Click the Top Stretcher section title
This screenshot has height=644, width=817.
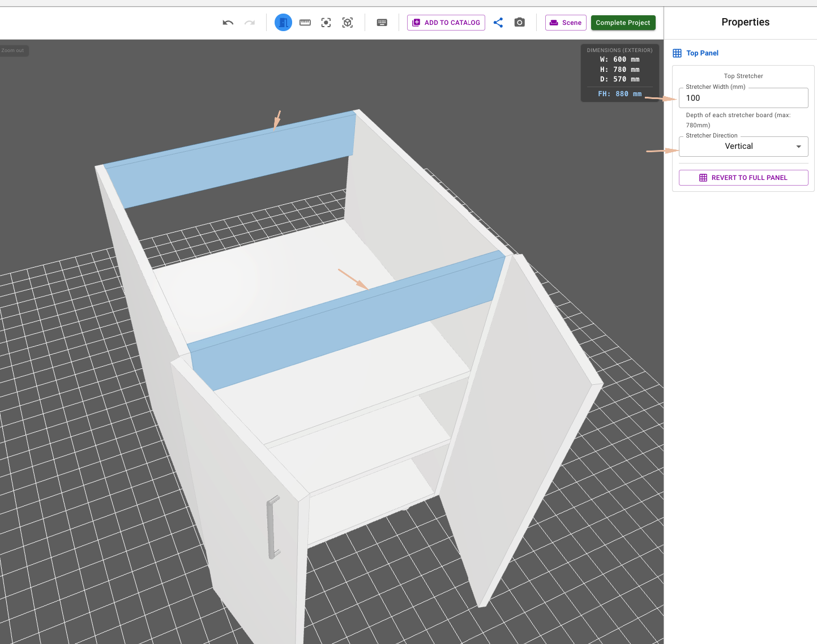click(x=743, y=76)
